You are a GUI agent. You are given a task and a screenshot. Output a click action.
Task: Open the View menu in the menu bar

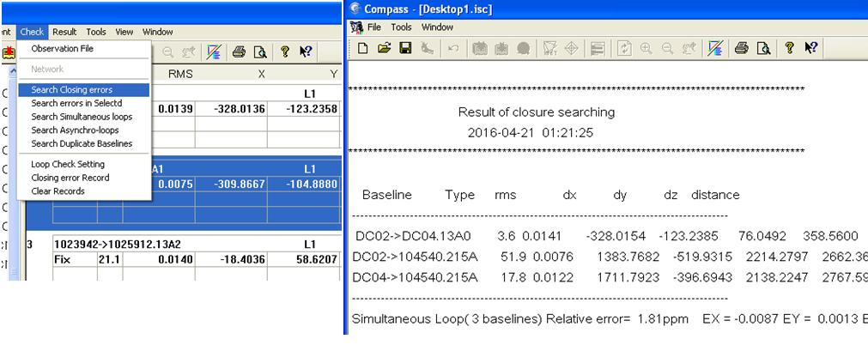click(x=124, y=32)
